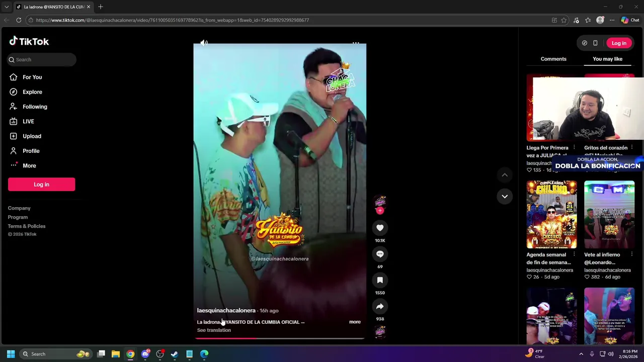Share the video with the arrow icon
This screenshot has width=644, height=362.
pos(380,306)
